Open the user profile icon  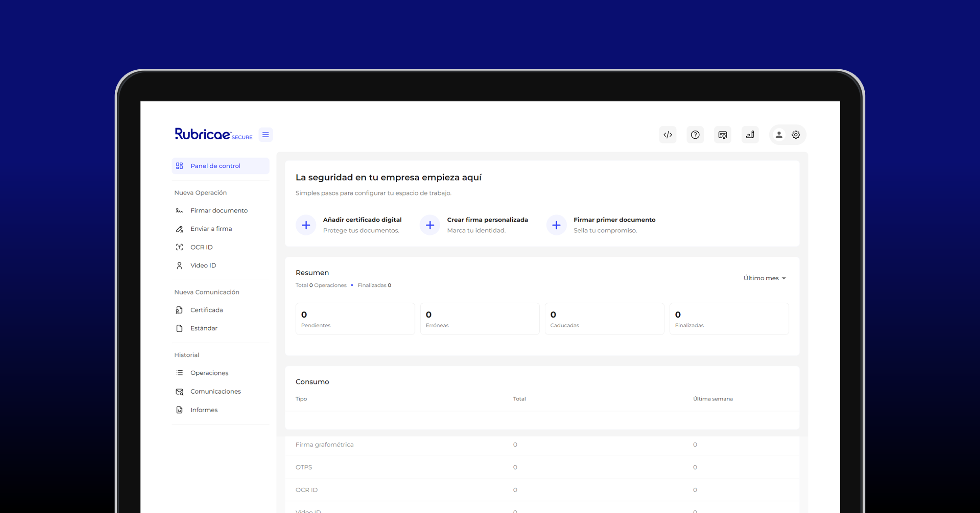click(778, 135)
